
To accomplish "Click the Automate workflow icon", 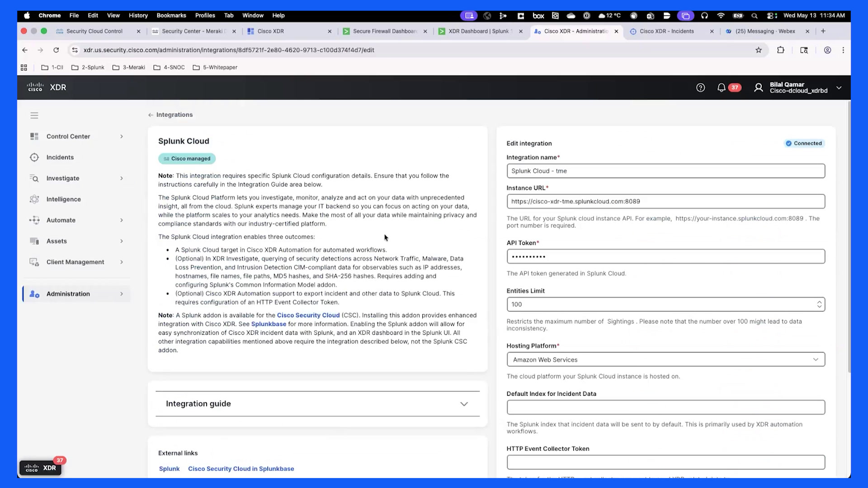I will [34, 220].
